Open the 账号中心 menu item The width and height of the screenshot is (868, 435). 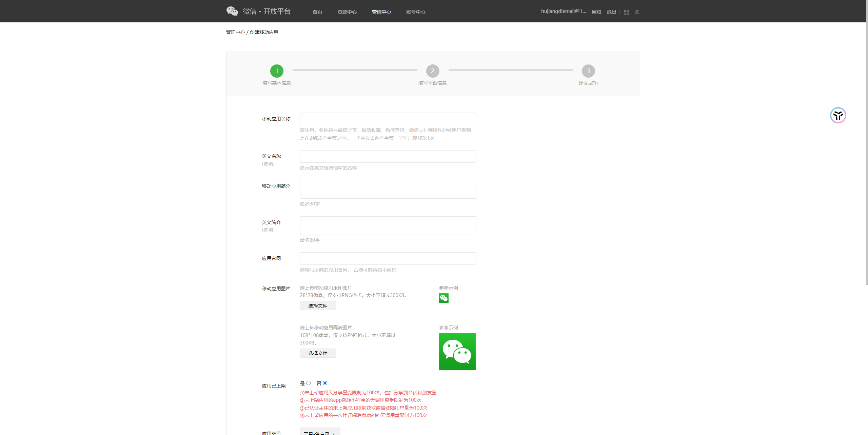(x=415, y=12)
